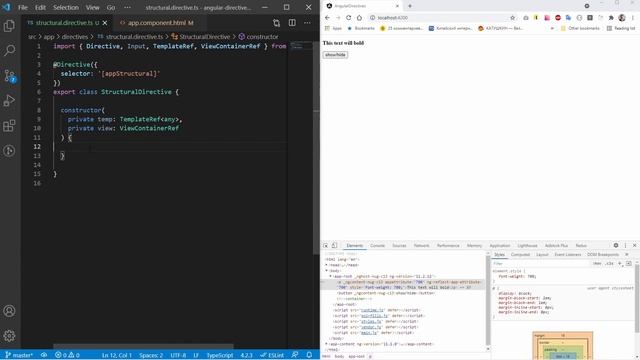Open the Chrome profile avatar
Viewport: 640px width, 360px height.
point(622,18)
